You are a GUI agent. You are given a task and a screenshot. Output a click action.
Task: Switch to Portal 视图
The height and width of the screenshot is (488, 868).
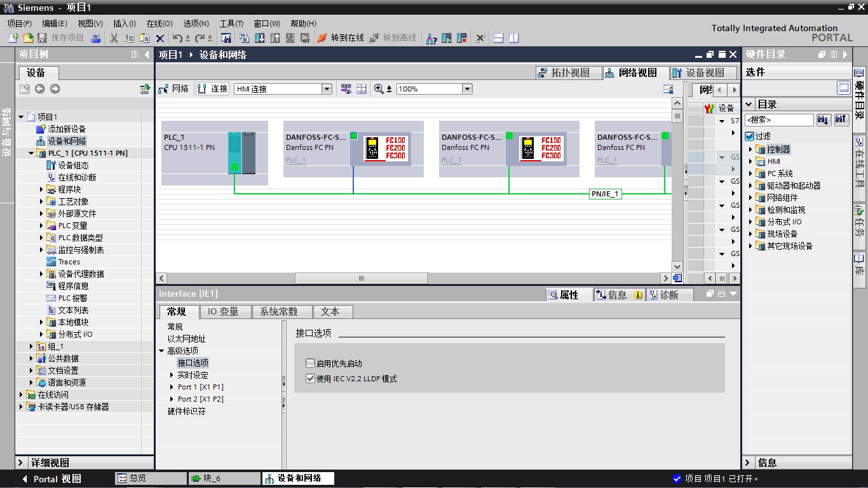coord(51,479)
